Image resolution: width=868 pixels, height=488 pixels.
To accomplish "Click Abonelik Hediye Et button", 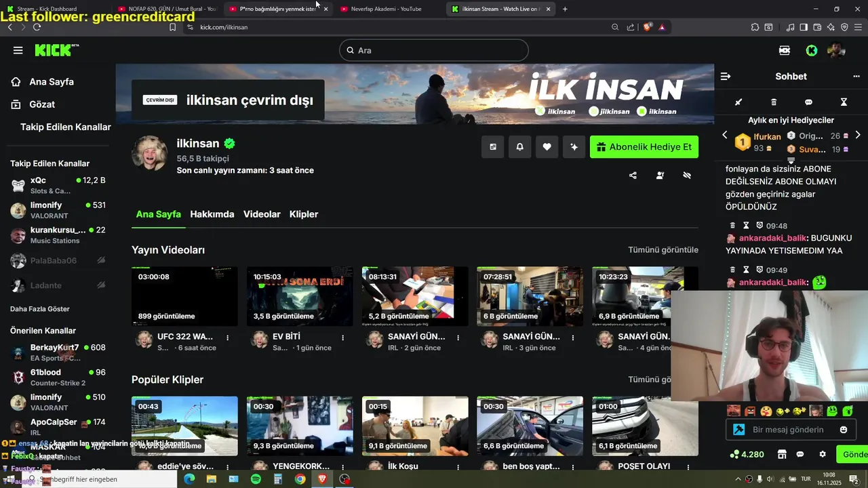I will (x=644, y=147).
